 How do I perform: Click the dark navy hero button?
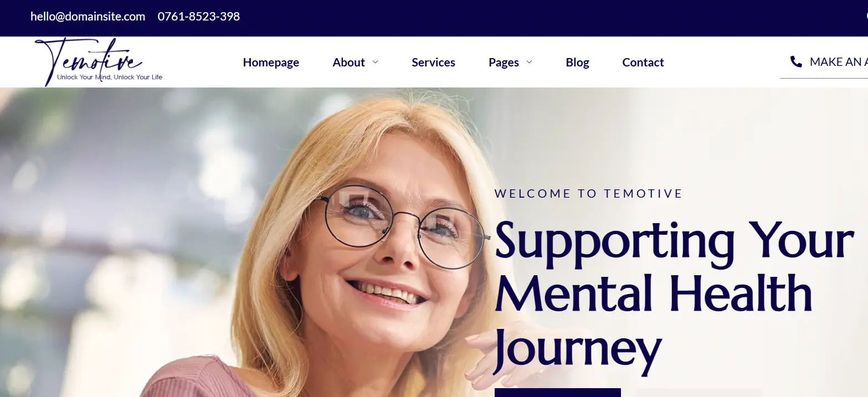tap(557, 393)
